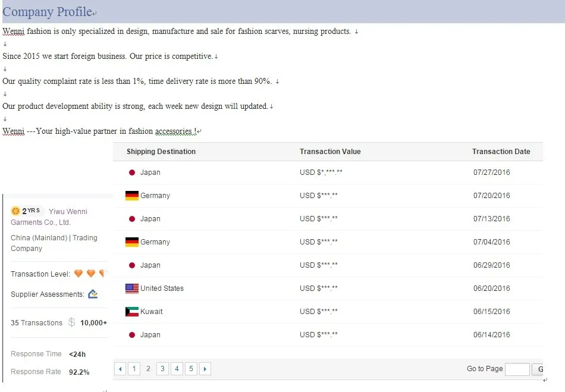
Task: Click the Go to Page input field
Action: click(517, 369)
